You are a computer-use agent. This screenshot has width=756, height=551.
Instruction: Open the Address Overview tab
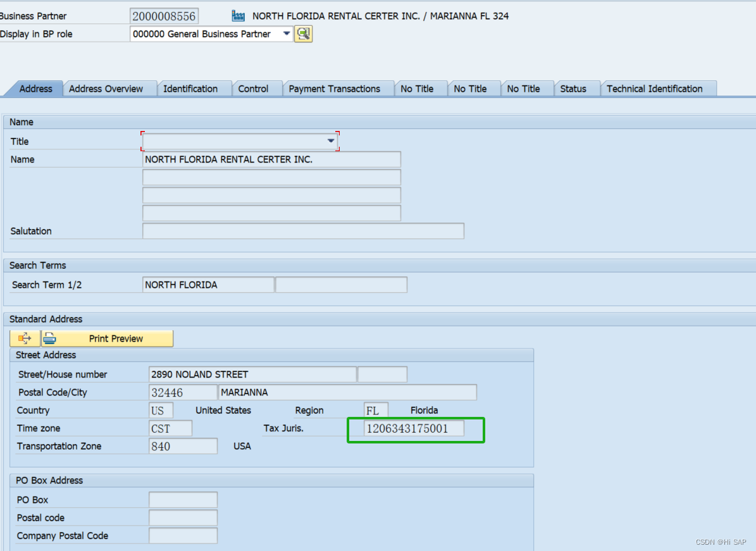click(x=106, y=89)
